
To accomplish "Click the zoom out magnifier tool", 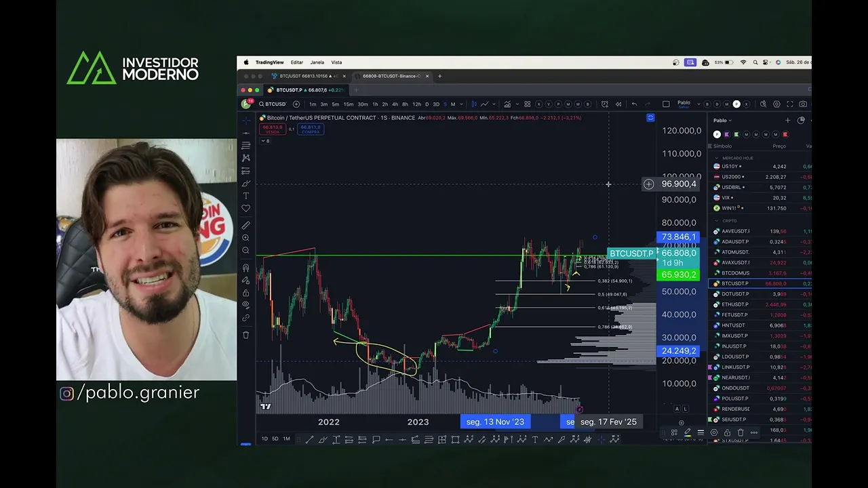I will [245, 251].
